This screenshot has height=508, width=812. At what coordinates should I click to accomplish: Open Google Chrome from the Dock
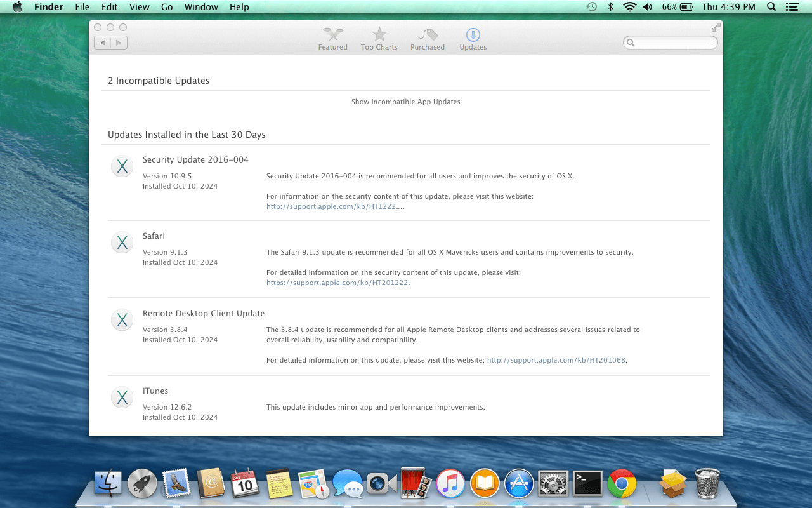click(622, 484)
